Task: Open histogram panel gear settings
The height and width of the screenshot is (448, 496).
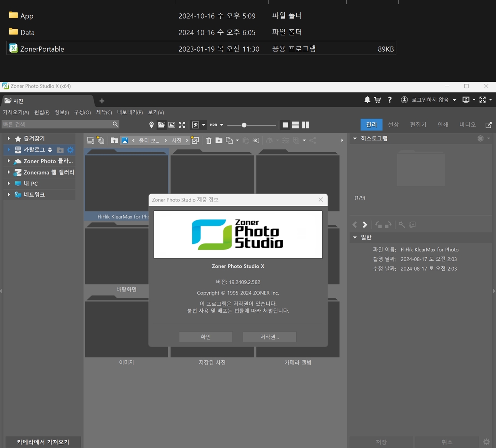Action: point(481,138)
